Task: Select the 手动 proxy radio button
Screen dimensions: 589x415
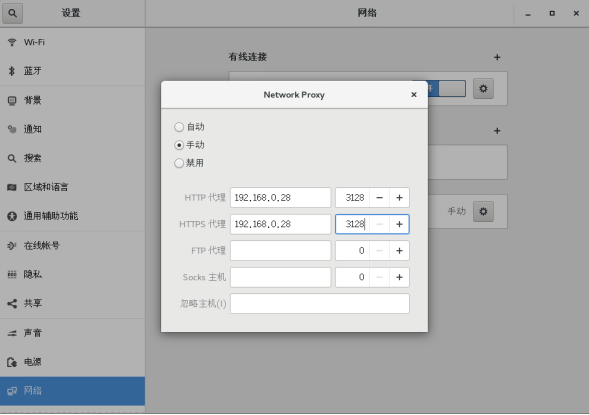Action: [179, 145]
